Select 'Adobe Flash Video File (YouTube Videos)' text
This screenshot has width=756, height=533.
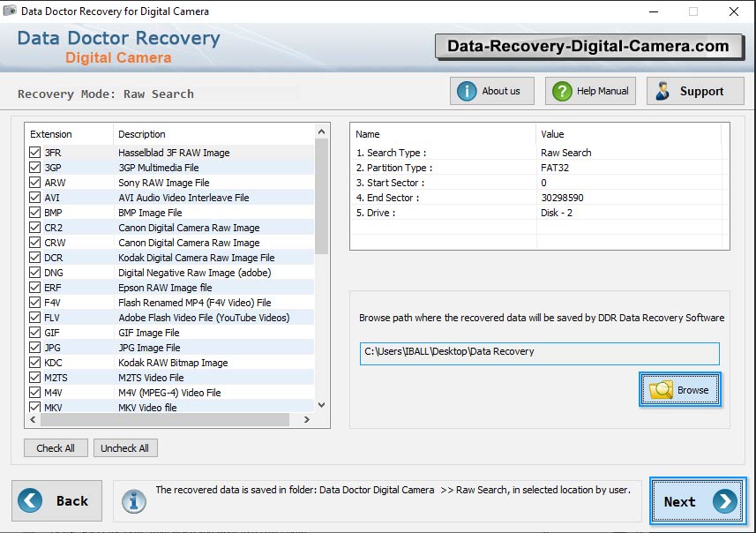coord(204,318)
